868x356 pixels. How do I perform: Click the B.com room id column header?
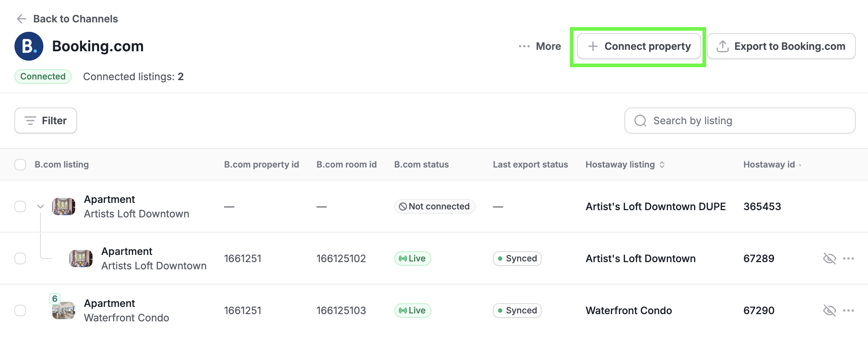point(347,165)
